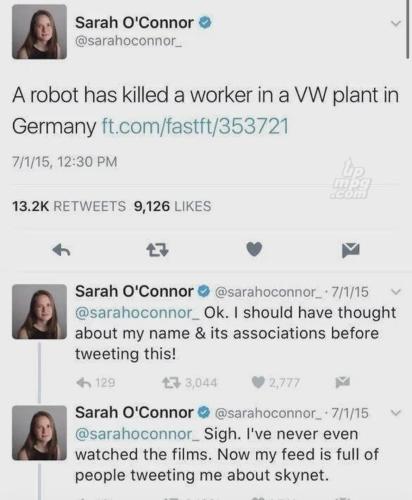Message icon on the 'tweeting this!' reply
Screen dimensions: 412x500
click(343, 382)
